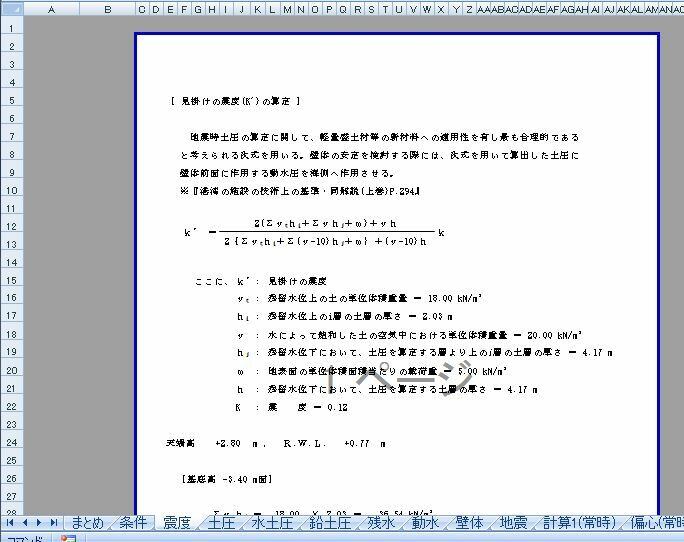Select the 壁体 sheet tab
The height and width of the screenshot is (542, 684).
469,522
